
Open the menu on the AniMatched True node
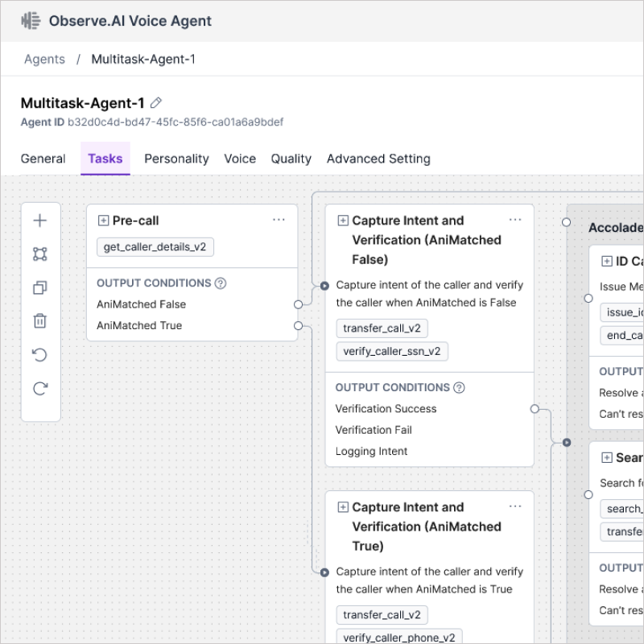515,506
